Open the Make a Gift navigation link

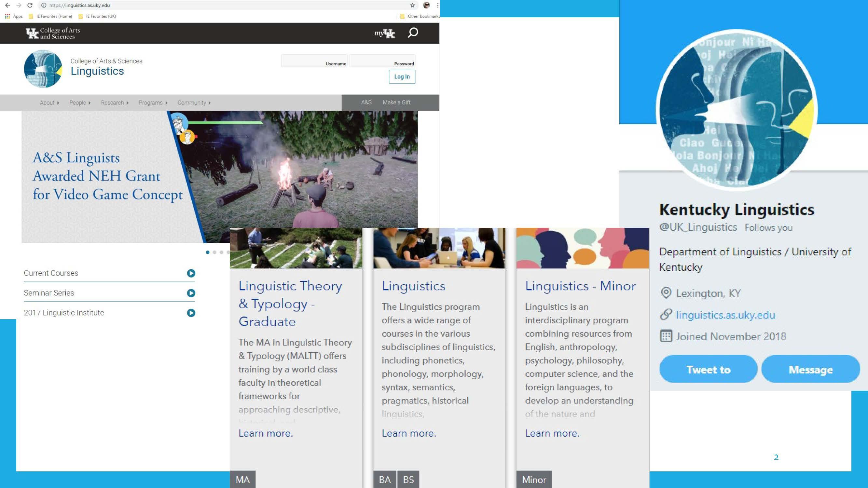point(396,102)
